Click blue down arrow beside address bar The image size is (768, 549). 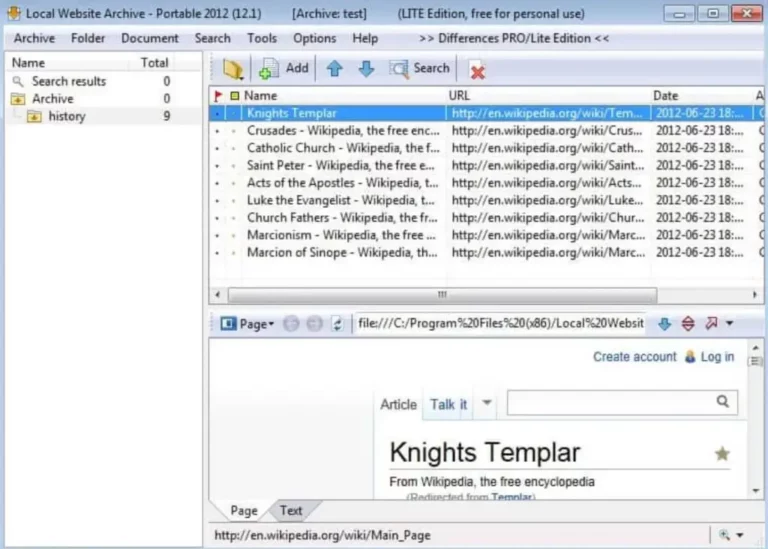pos(664,324)
